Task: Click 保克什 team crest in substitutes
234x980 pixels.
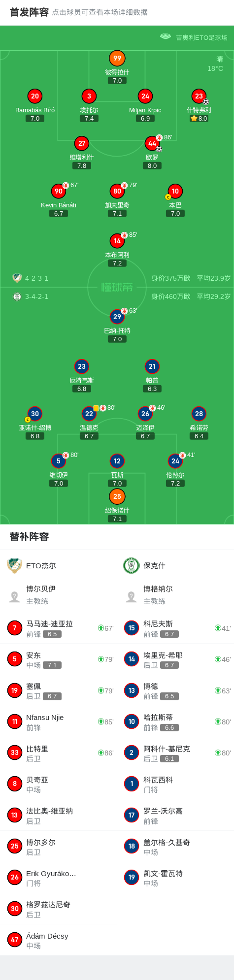Action: click(132, 565)
